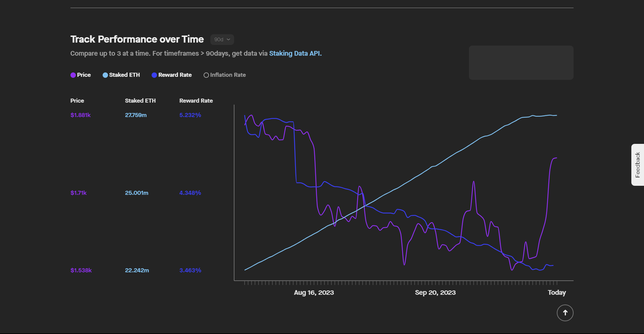Click the 22.242m staked ETH value

[137, 270]
